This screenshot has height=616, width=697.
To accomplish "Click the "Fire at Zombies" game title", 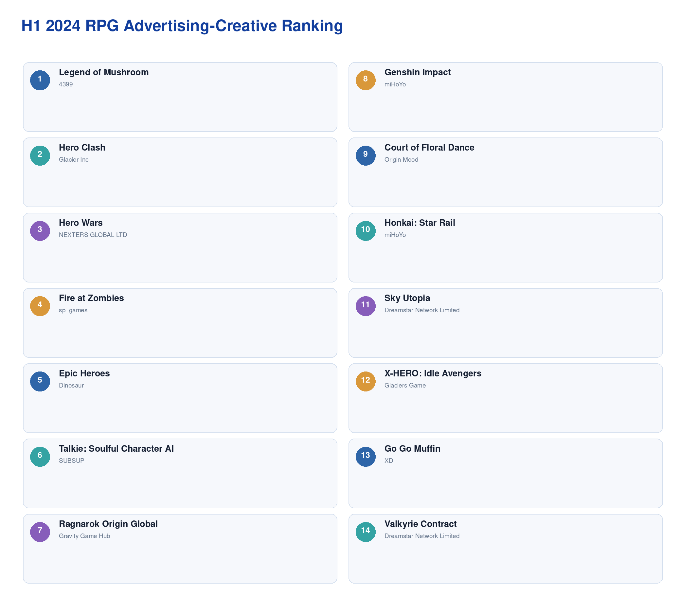I will (91, 299).
